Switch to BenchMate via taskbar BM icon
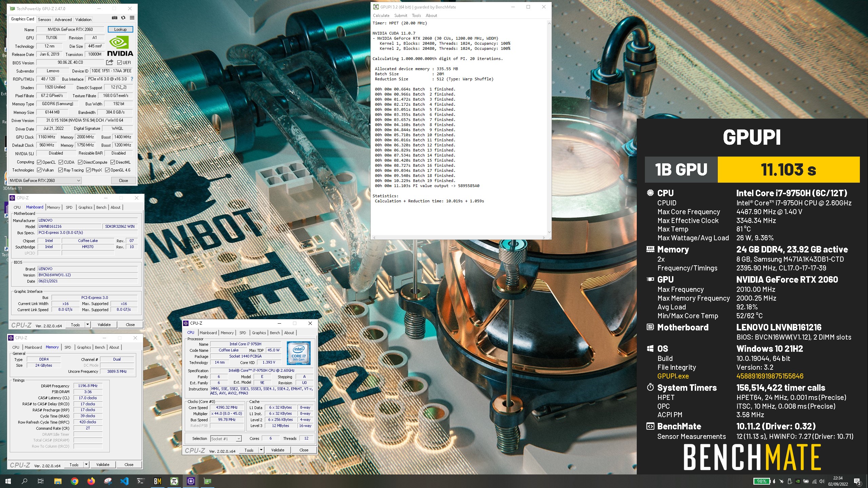The image size is (868, 488). 158,481
